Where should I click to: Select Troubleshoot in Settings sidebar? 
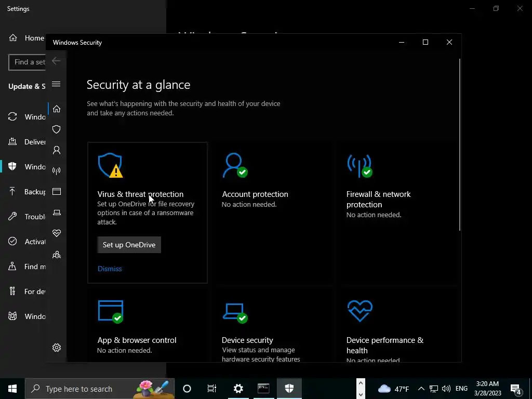pyautogui.click(x=26, y=217)
